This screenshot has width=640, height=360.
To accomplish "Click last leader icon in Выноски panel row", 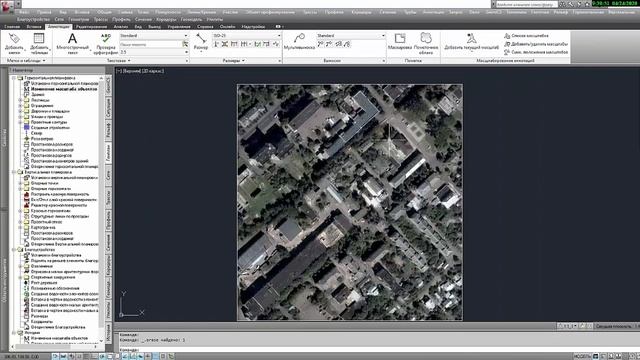I will click(x=347, y=44).
